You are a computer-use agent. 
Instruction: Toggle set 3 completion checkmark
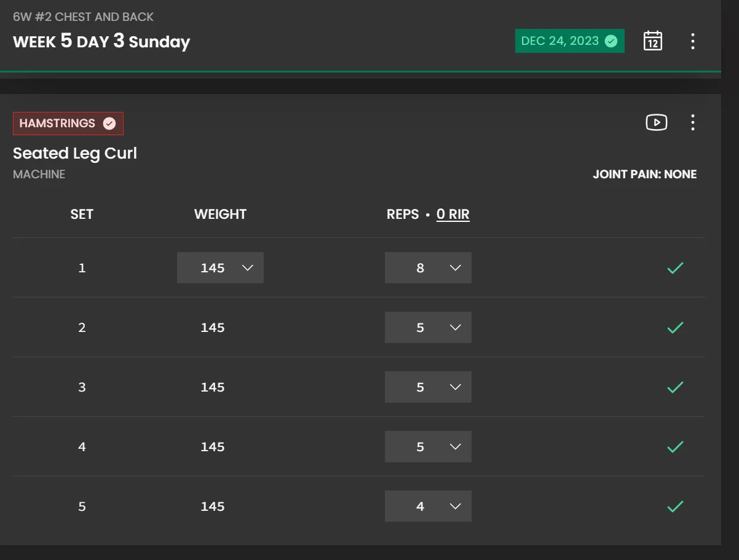(x=675, y=387)
